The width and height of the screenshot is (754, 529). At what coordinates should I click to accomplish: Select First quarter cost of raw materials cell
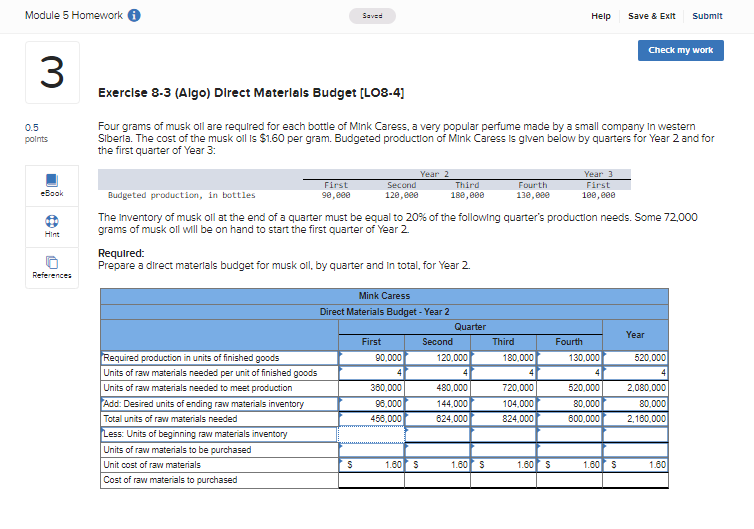[371, 480]
